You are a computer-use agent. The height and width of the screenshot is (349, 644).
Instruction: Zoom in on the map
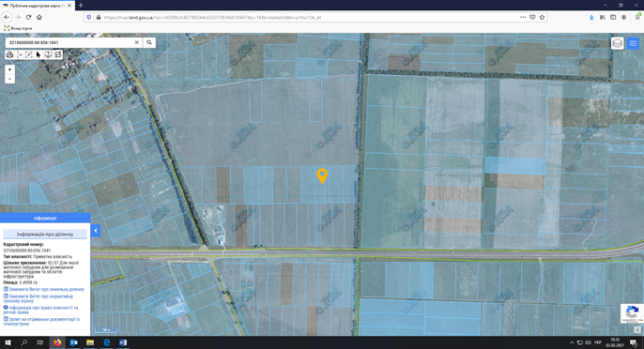[x=9, y=69]
